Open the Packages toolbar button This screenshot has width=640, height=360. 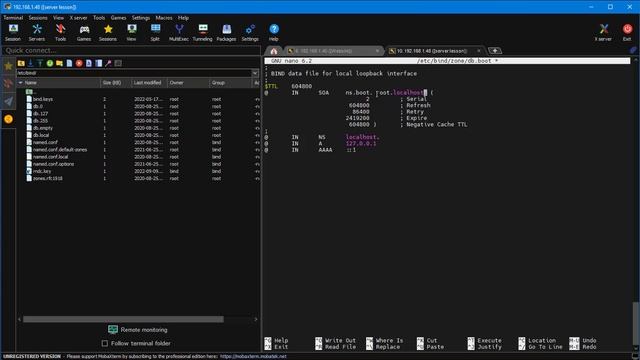click(226, 33)
